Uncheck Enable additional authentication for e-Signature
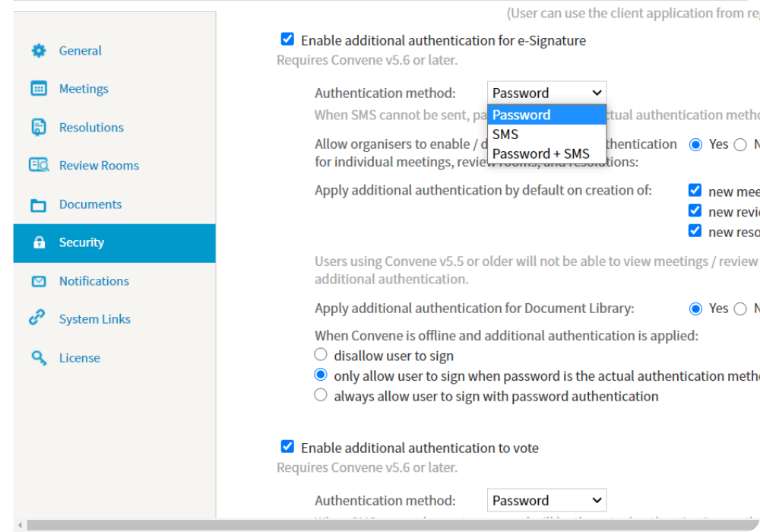The image size is (760, 532). (287, 40)
